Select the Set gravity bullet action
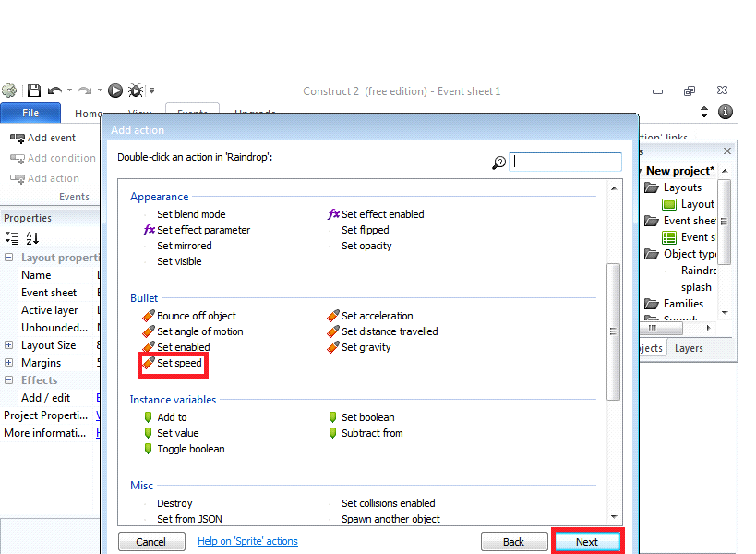The width and height of the screenshot is (756, 554). coord(359,347)
